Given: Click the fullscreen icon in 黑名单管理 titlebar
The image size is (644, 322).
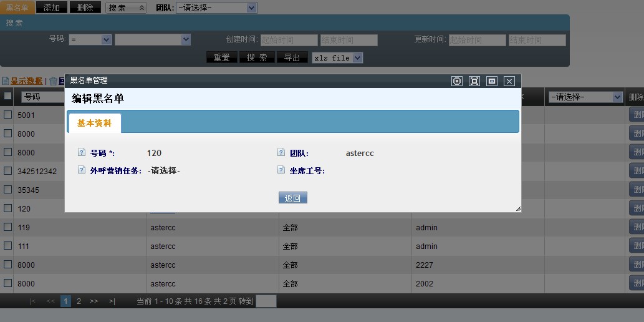Looking at the screenshot, I should pyautogui.click(x=474, y=81).
